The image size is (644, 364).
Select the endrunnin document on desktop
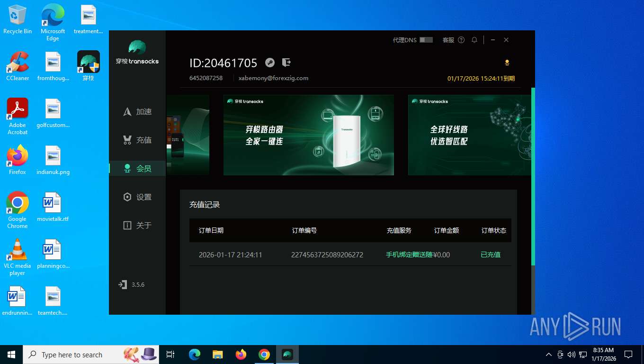coord(18,300)
